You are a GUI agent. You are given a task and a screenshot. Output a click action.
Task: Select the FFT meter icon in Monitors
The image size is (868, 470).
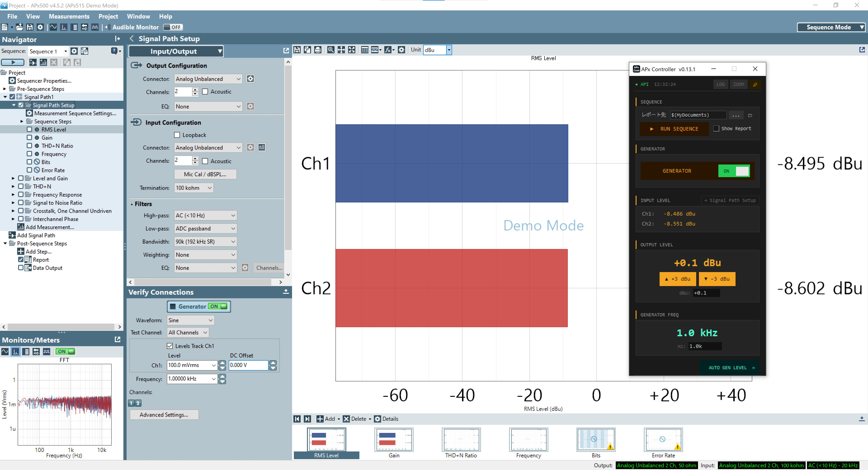click(x=16, y=352)
